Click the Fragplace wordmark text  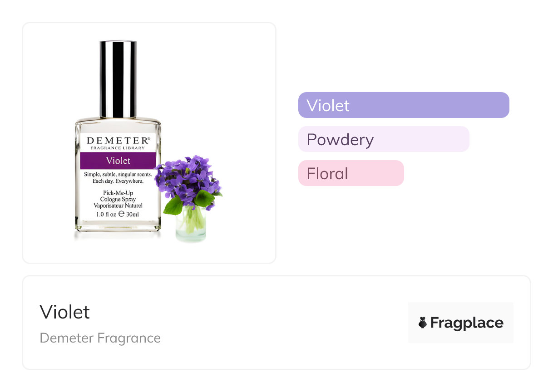click(x=467, y=323)
